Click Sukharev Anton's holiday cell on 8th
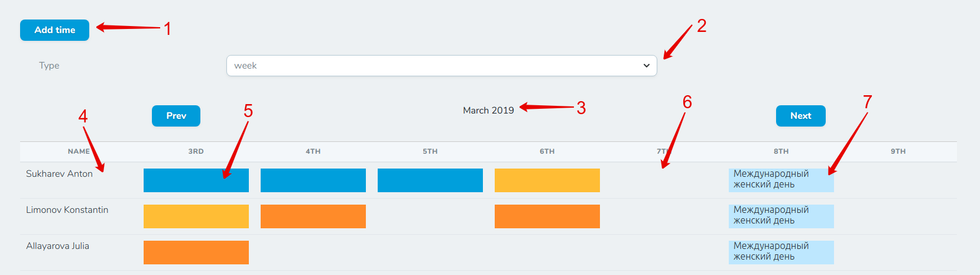This screenshot has width=980, height=275. coord(781,180)
